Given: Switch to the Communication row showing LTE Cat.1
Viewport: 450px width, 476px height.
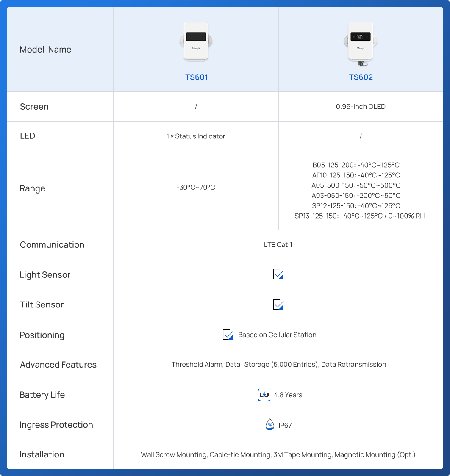Looking at the screenshot, I should pyautogui.click(x=278, y=244).
